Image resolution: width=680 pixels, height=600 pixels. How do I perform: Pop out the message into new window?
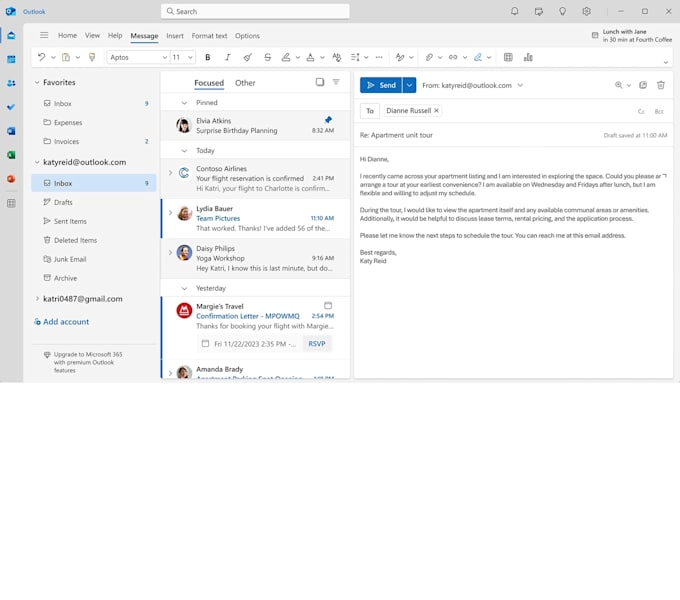(x=643, y=85)
